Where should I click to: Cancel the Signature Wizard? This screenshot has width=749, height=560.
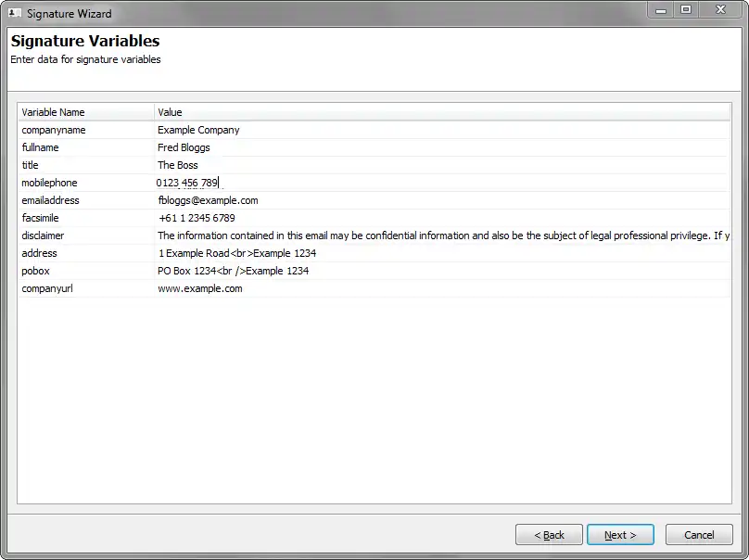[x=699, y=535]
